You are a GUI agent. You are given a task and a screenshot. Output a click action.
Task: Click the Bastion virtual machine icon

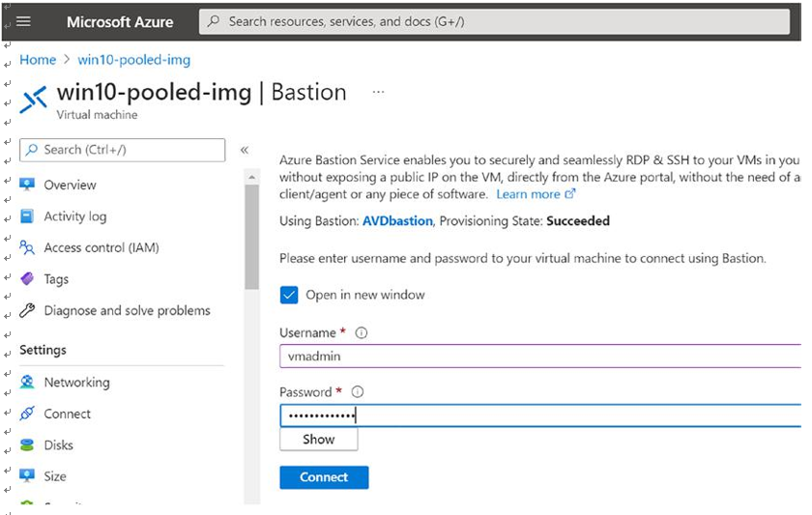(33, 99)
